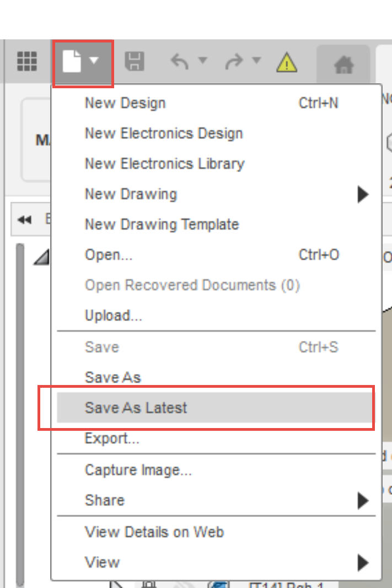392x588 pixels.
Task: Click the yellow warning triangle icon
Action: click(x=287, y=62)
